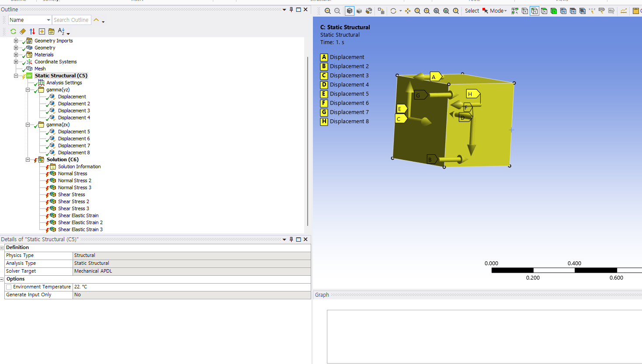Select Shear Stress 2 result
The width and height of the screenshot is (642, 364).
tap(73, 201)
